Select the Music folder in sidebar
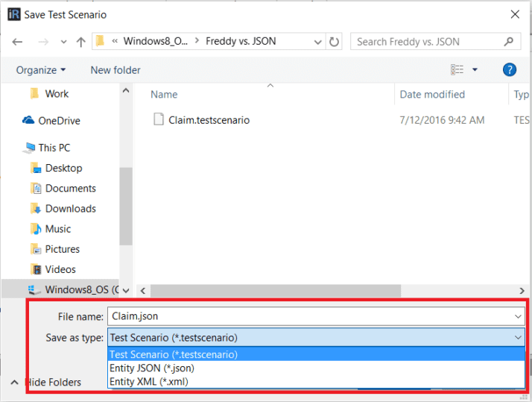 57,229
